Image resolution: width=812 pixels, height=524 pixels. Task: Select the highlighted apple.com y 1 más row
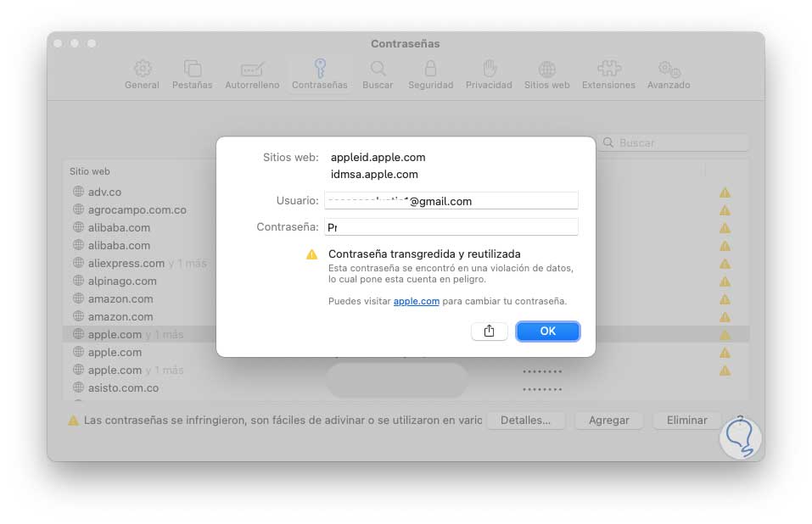406,334
